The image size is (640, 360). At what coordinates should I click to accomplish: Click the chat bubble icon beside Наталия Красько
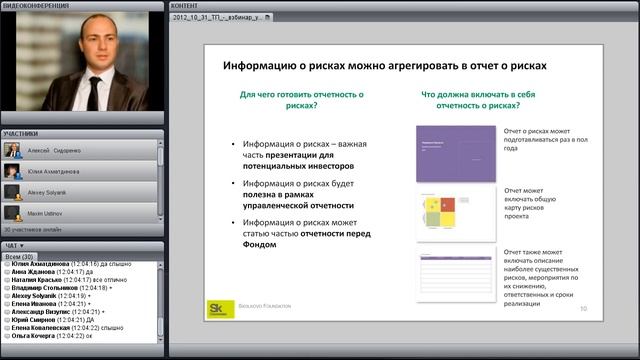point(7,280)
